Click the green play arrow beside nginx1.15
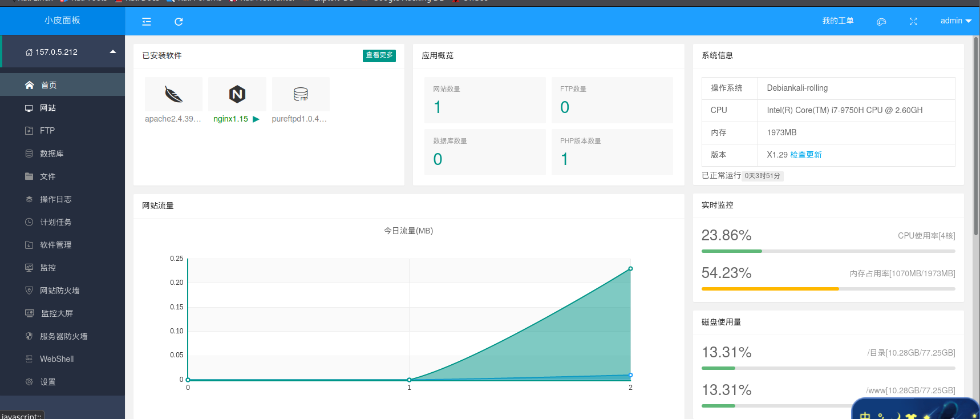Viewport: 980px width, 419px height. click(256, 119)
